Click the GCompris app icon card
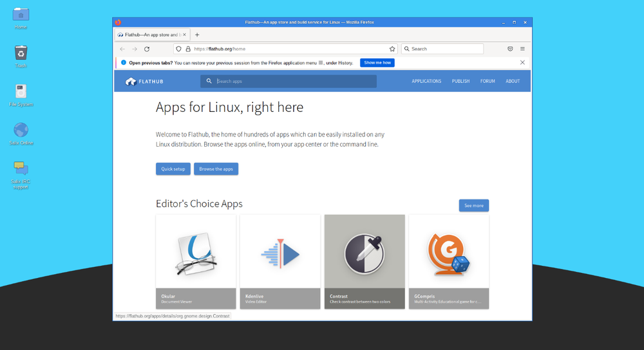644x350 pixels. (x=449, y=262)
